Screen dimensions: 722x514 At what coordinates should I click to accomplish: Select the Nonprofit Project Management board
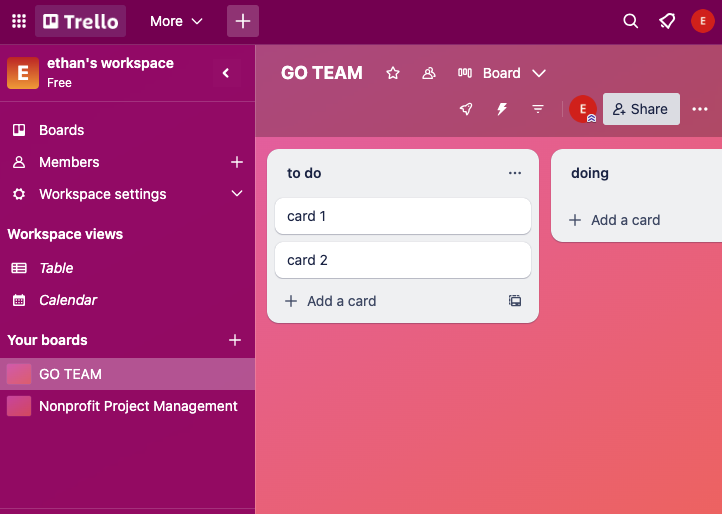138,406
